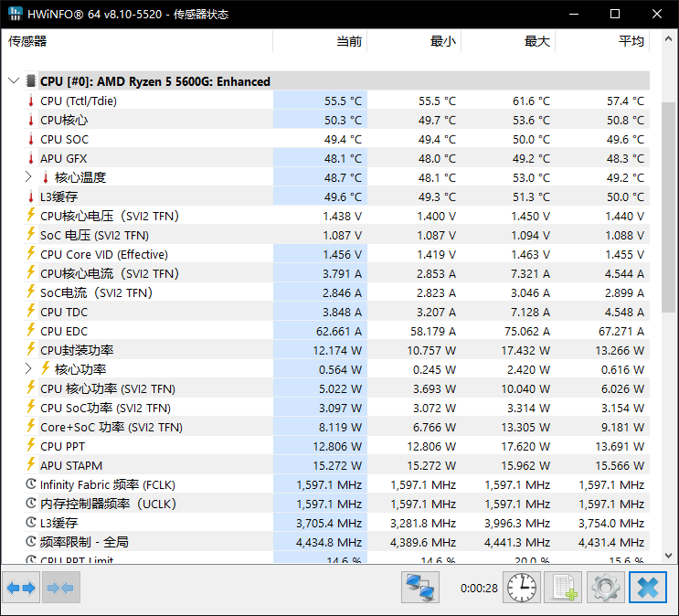
Task: Collapse the CPU [#0] AMD Ryzen 5 5600G group
Action: click(x=14, y=81)
